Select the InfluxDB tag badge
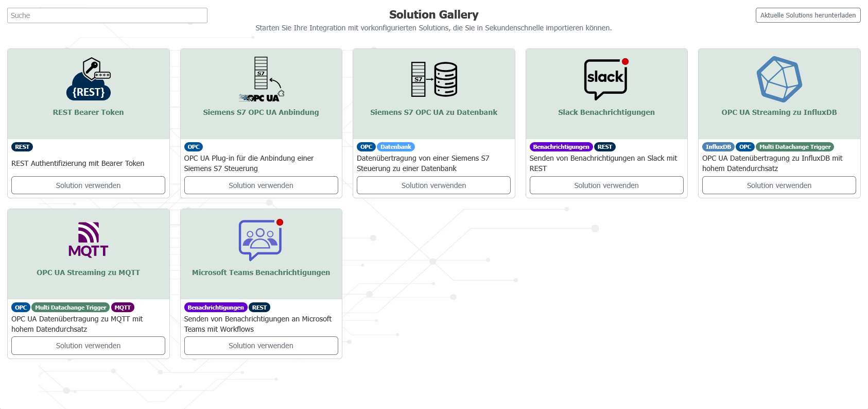 click(x=718, y=147)
